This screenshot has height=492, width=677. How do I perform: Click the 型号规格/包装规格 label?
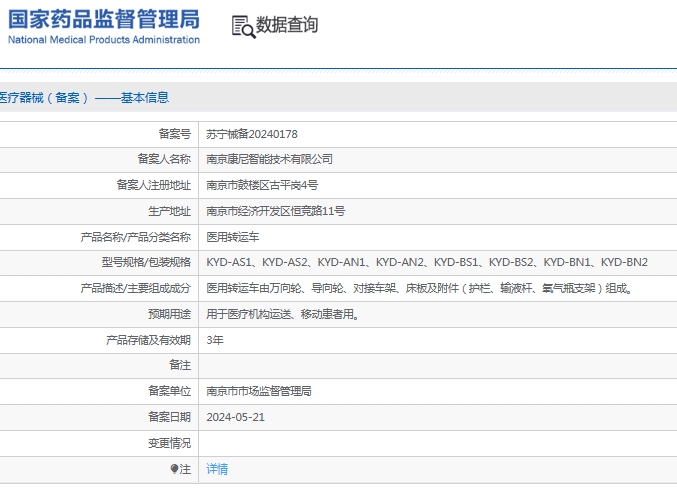coord(146,262)
